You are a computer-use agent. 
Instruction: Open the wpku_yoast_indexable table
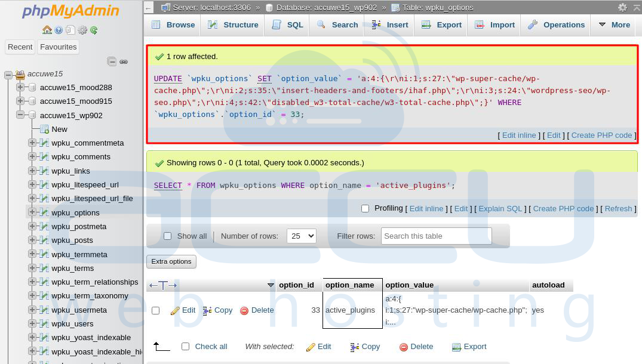pyautogui.click(x=91, y=337)
